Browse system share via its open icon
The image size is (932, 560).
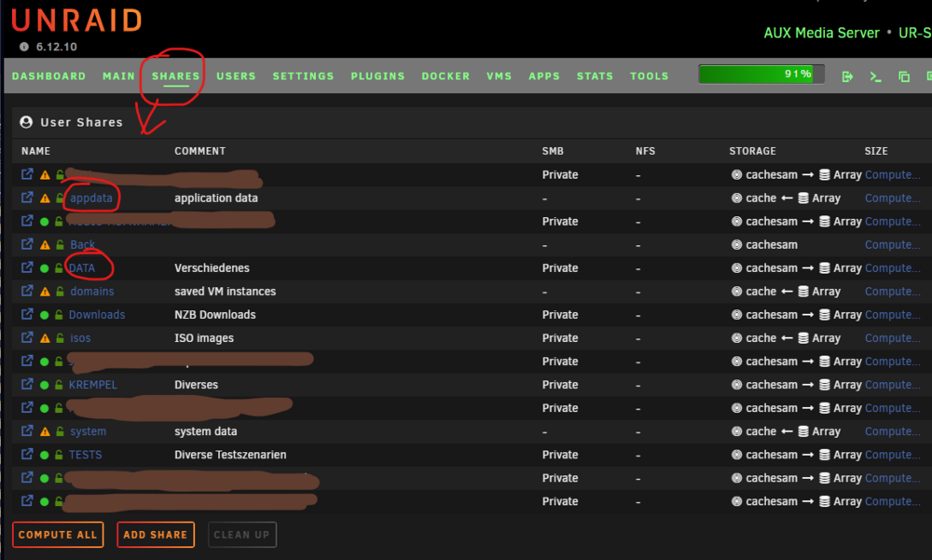27,430
